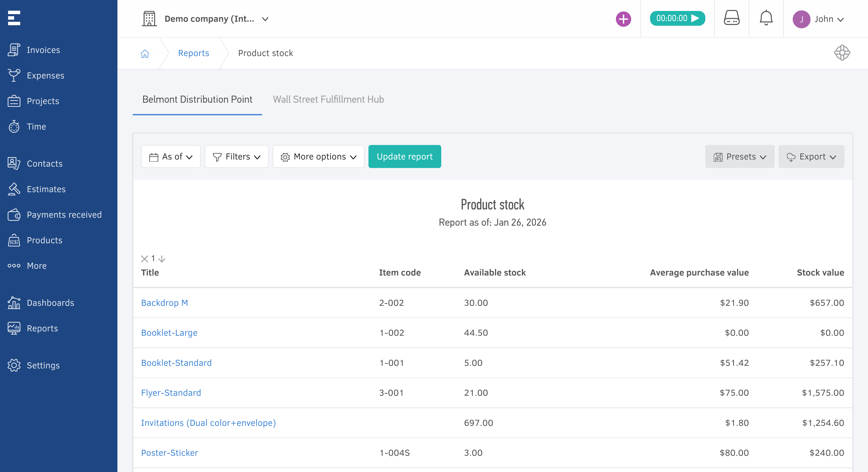Screen dimensions: 868x472
Task: Expand the As of date dropdown
Action: click(171, 156)
